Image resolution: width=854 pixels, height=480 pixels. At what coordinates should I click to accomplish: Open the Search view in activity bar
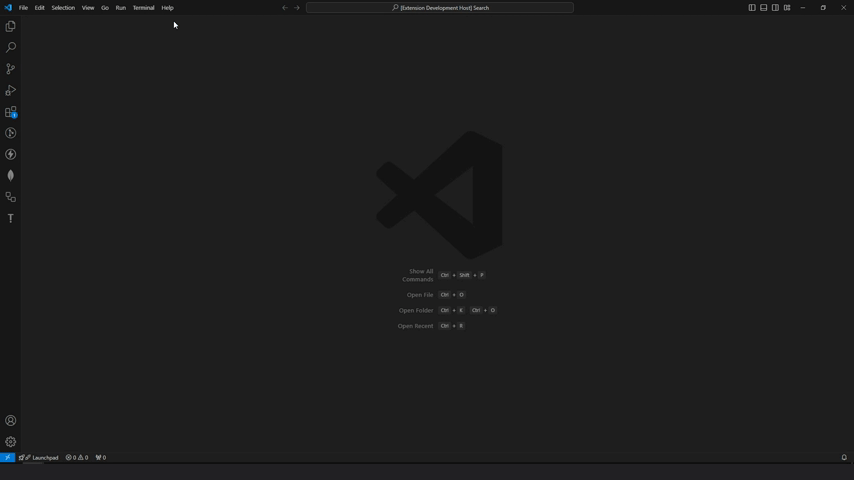pos(10,47)
